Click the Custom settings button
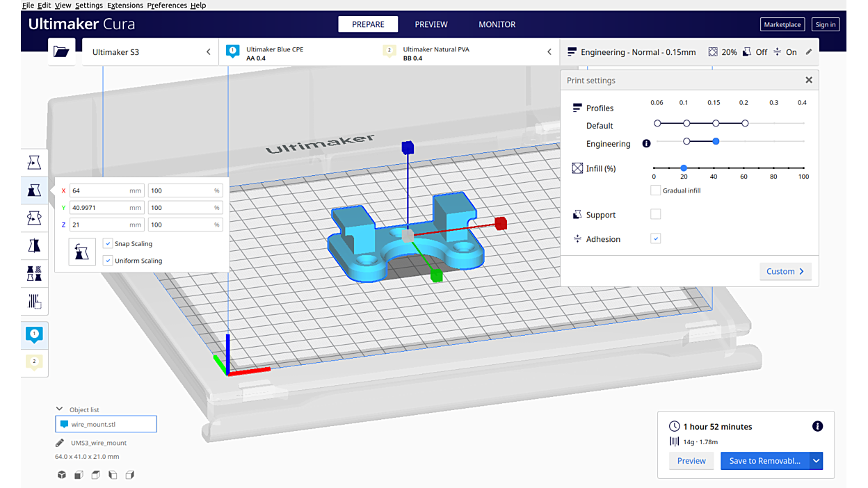This screenshot has height=488, width=868. pyautogui.click(x=785, y=271)
